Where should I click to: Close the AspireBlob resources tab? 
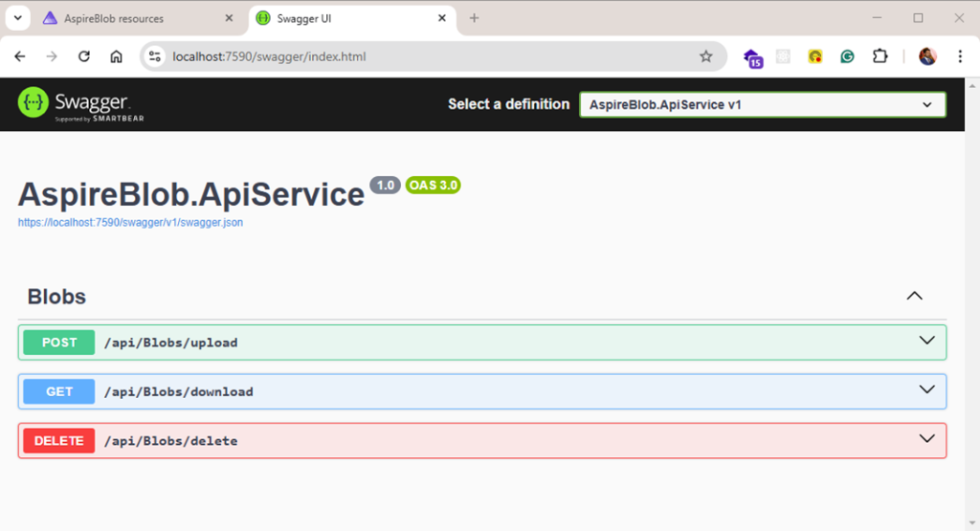pyautogui.click(x=229, y=19)
